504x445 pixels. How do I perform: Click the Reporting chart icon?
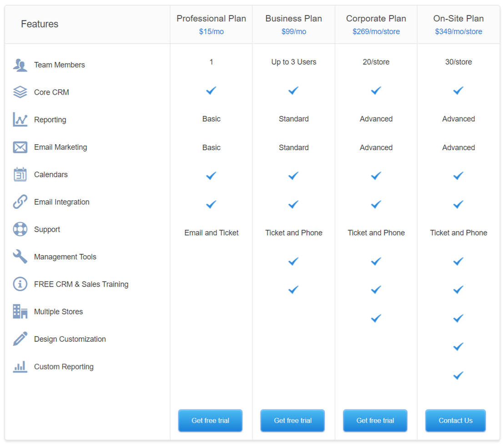click(x=20, y=119)
